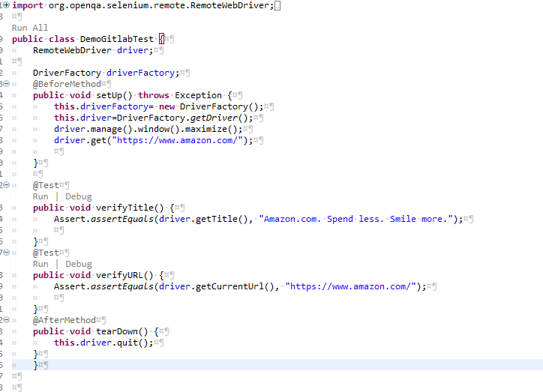Click the RemoteWebDriver field type
543x392 pixels.
click(72, 50)
